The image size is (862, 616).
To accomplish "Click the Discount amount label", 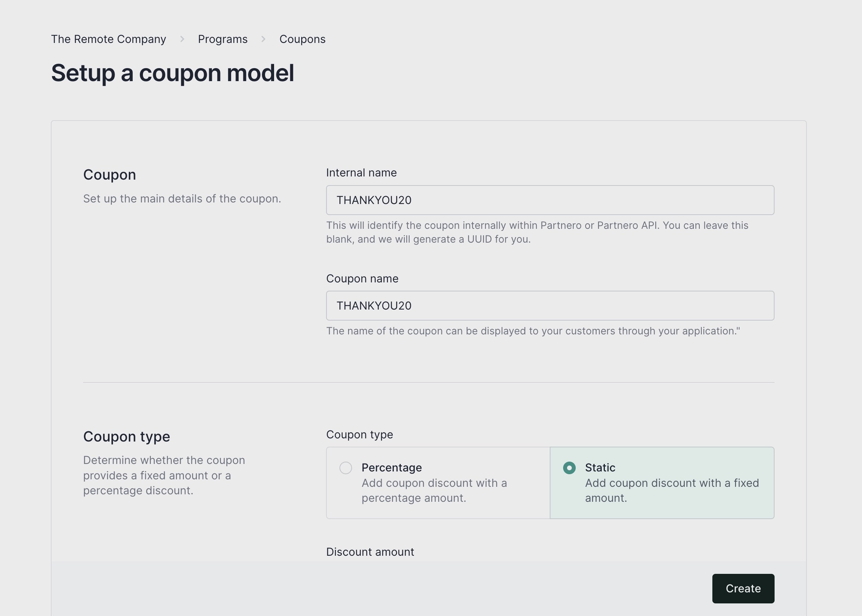I will pyautogui.click(x=370, y=552).
